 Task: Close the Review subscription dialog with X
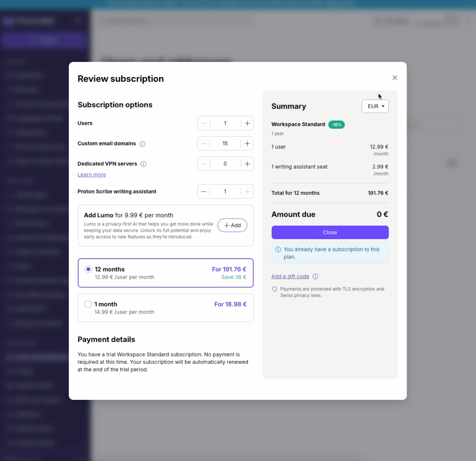pos(394,78)
